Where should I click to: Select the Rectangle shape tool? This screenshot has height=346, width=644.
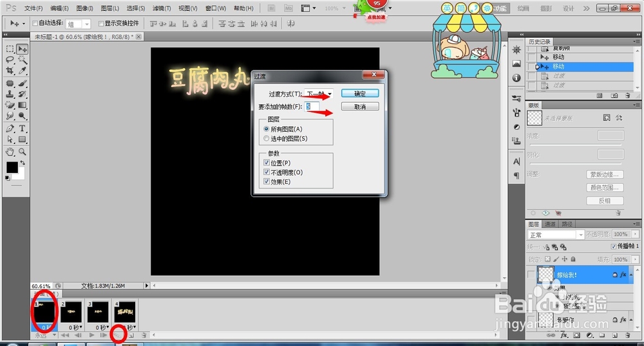(x=22, y=140)
